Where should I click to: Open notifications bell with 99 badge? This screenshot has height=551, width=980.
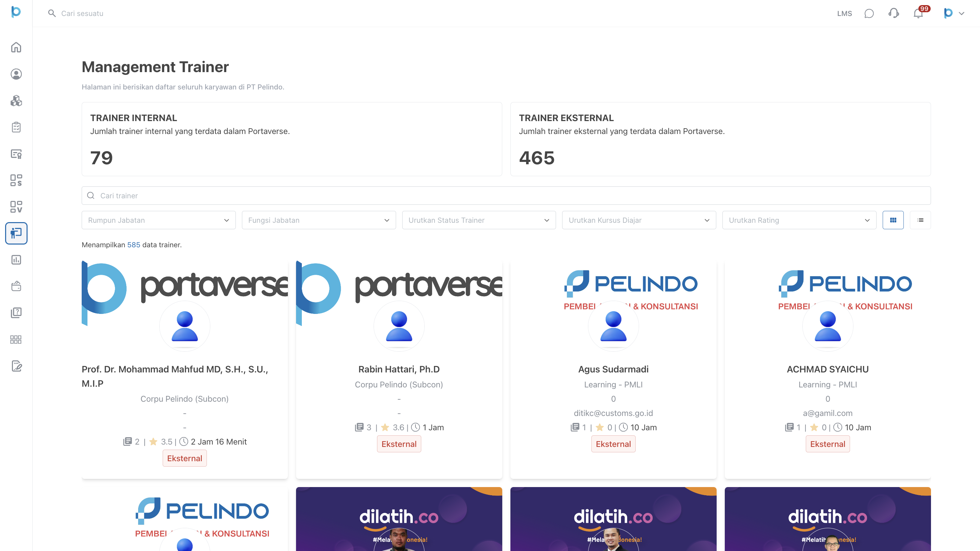[x=918, y=13]
